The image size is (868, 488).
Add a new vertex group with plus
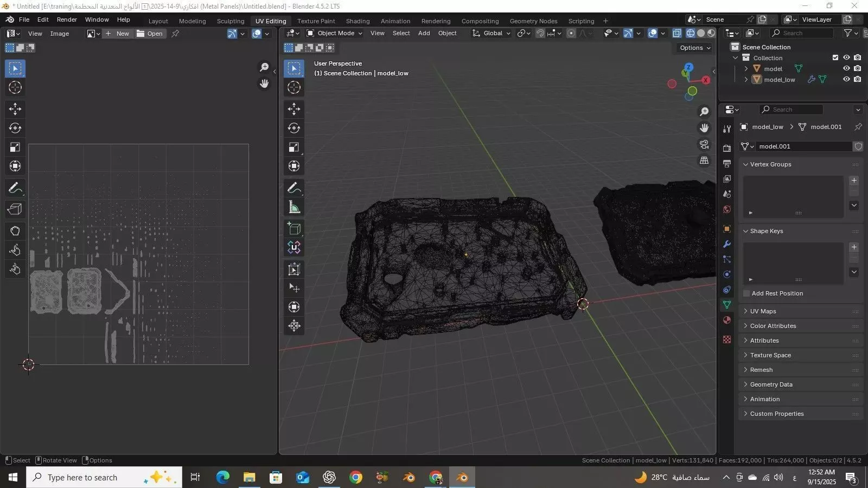(854, 181)
